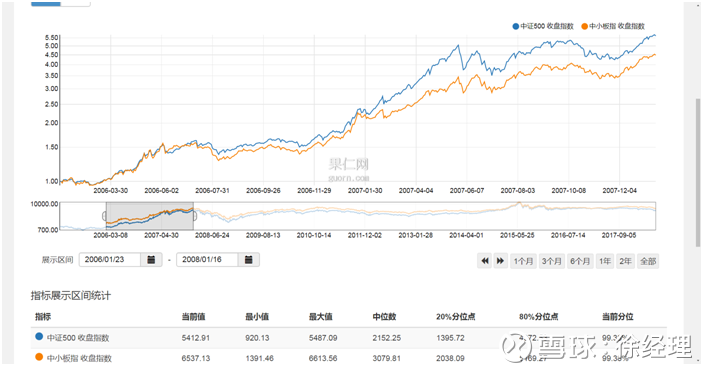The width and height of the screenshot is (703, 366).
Task: Click the 2015-05-25 navigator date label
Action: (517, 235)
